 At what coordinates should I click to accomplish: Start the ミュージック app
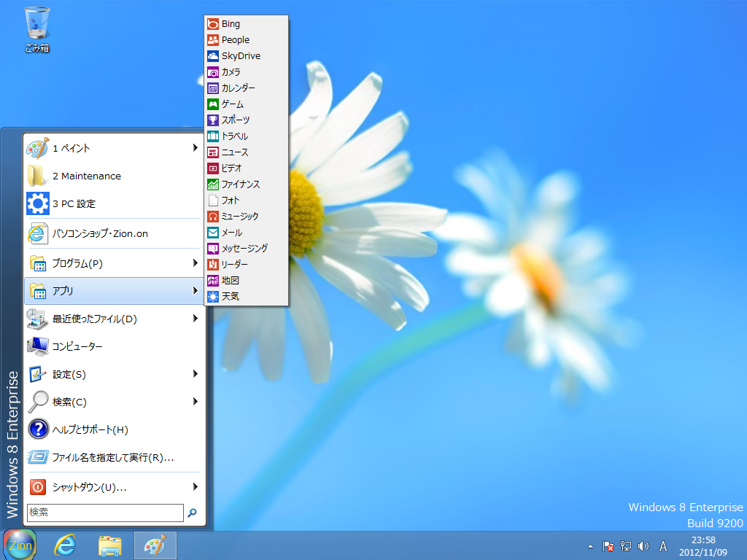coord(239,217)
